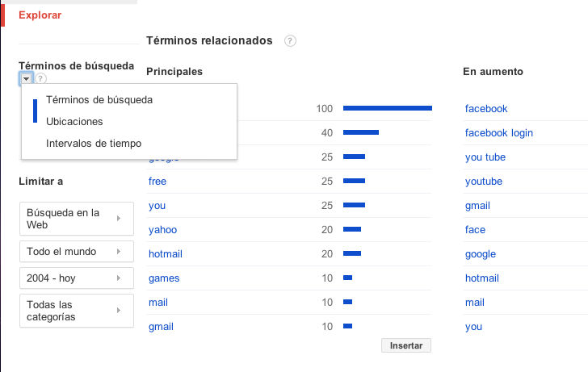Open the Explorar section
Screen dimensions: 588x372
point(40,15)
